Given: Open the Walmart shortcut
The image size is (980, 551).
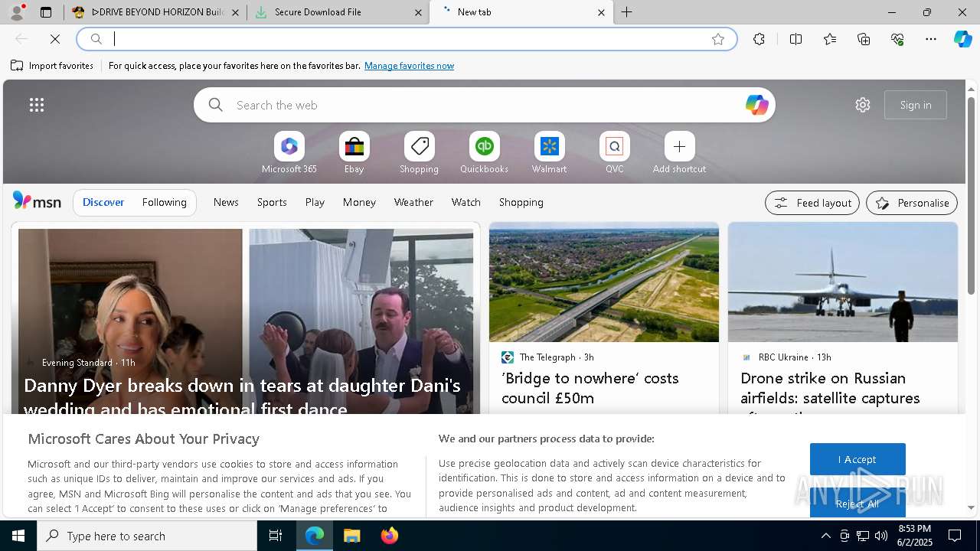Looking at the screenshot, I should pyautogui.click(x=549, y=153).
